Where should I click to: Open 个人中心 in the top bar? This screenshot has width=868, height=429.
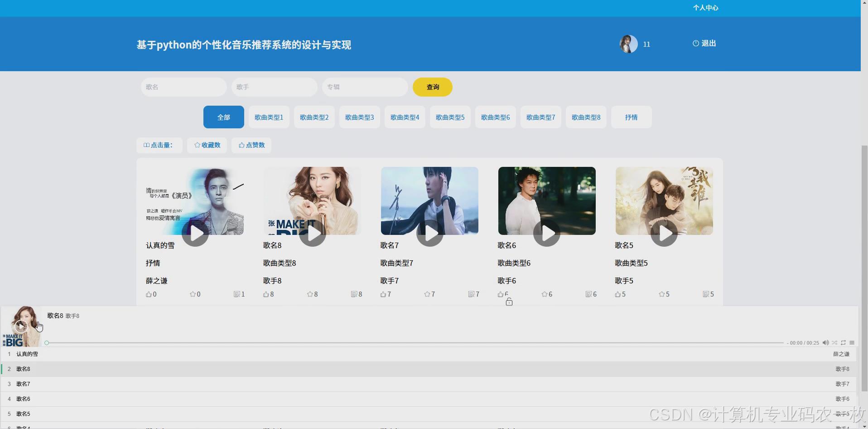click(705, 8)
